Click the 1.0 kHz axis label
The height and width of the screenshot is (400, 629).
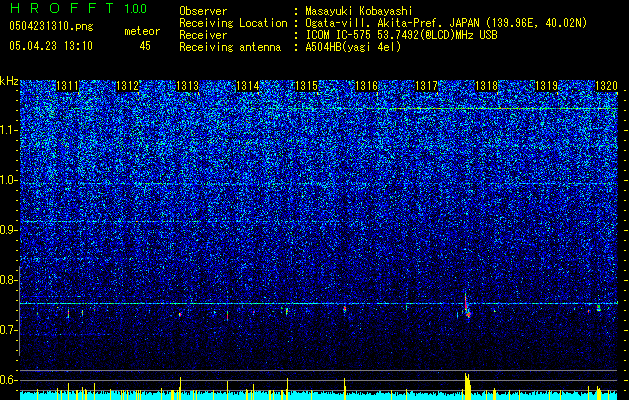click(x=8, y=180)
